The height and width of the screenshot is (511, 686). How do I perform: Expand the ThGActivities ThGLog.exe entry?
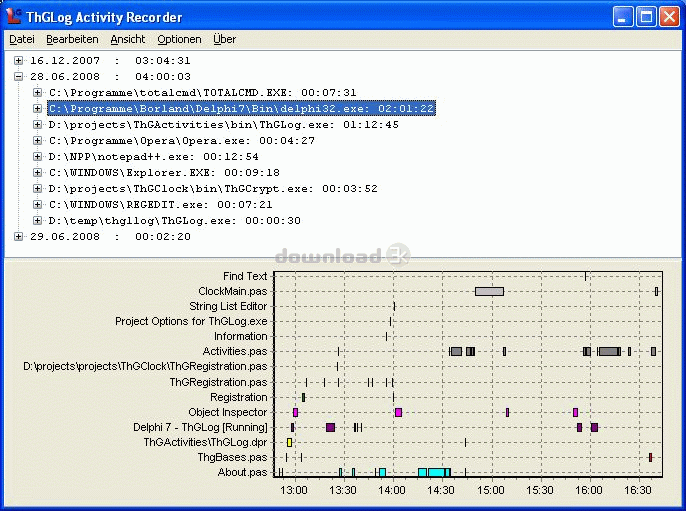(x=38, y=125)
